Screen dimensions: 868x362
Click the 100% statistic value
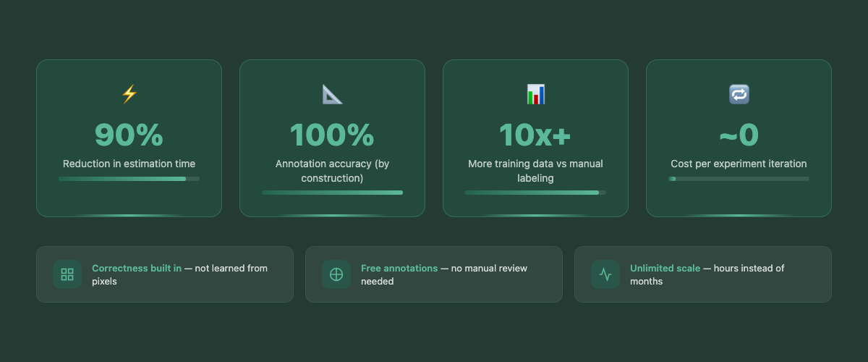pyautogui.click(x=332, y=135)
